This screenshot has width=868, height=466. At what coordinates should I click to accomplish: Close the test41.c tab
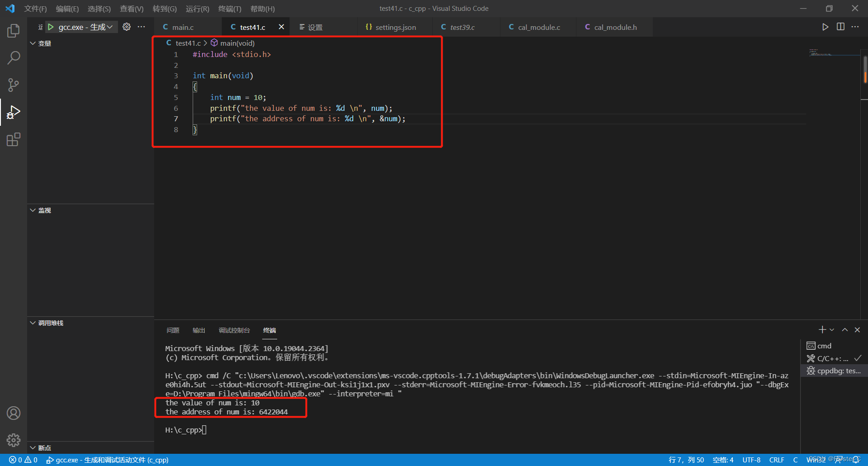pyautogui.click(x=281, y=27)
